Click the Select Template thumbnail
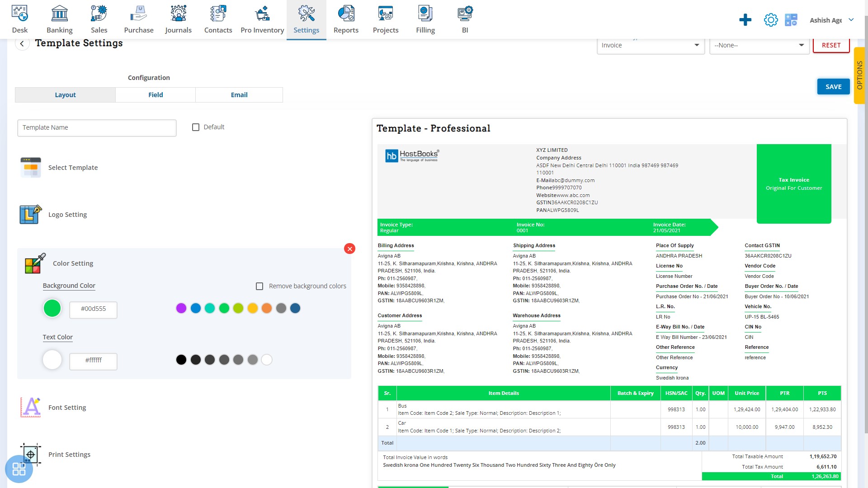This screenshot has width=868, height=488. (30, 168)
